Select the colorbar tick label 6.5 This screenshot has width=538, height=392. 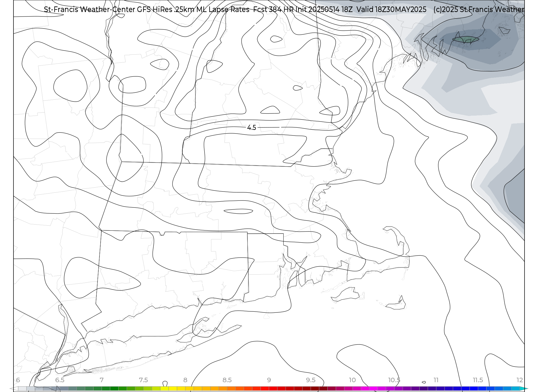click(60, 380)
